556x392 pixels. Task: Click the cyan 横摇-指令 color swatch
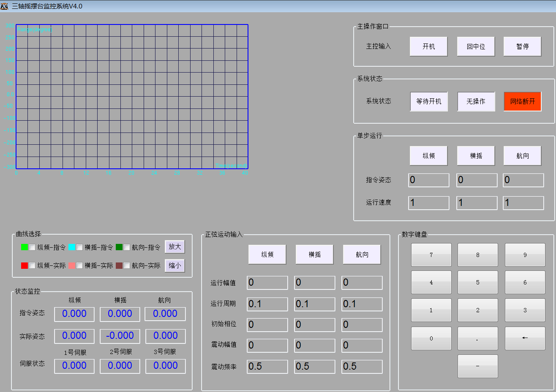[x=72, y=247]
